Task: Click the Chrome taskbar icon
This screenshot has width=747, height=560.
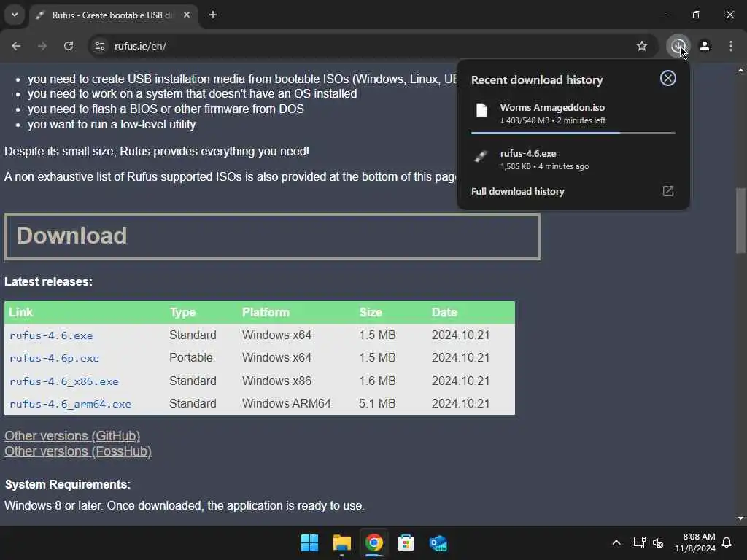Action: (374, 542)
